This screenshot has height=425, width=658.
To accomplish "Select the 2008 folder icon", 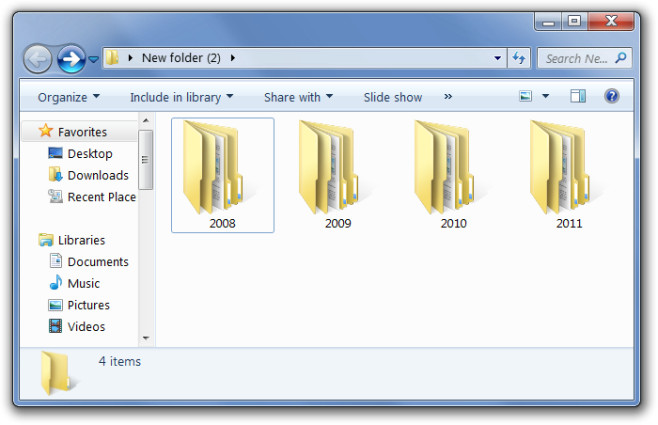I will tap(213, 167).
